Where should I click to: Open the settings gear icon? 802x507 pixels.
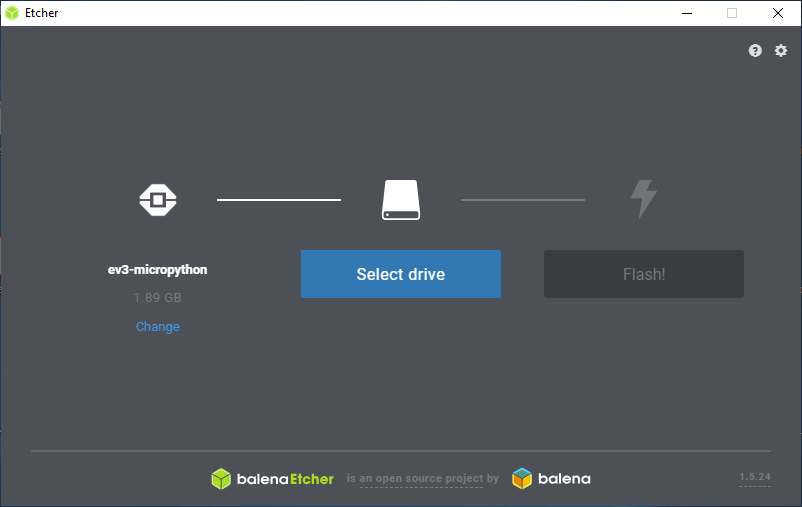[x=781, y=51]
